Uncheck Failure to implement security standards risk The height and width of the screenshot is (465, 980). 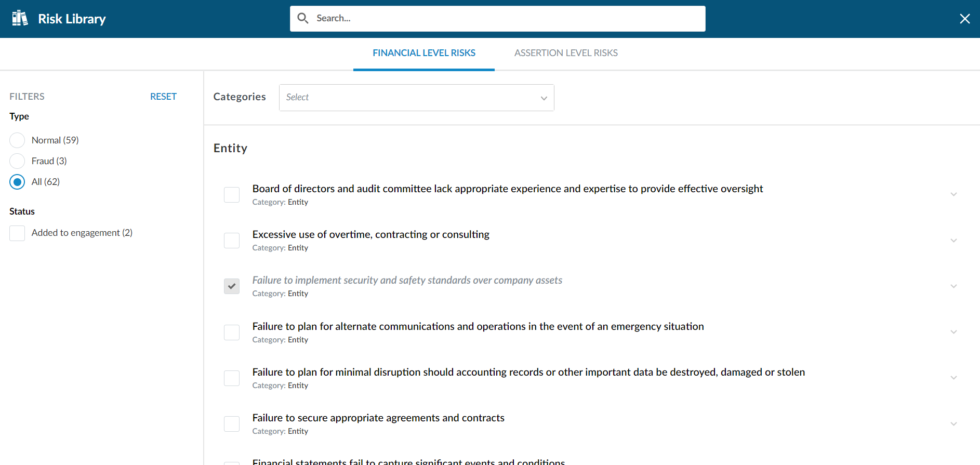click(x=232, y=286)
